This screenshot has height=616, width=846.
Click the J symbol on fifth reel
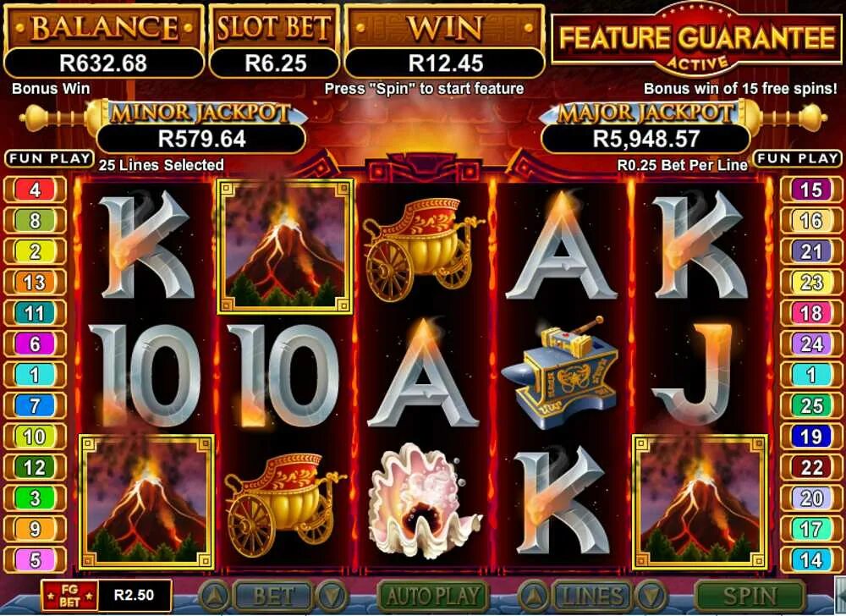pos(696,374)
